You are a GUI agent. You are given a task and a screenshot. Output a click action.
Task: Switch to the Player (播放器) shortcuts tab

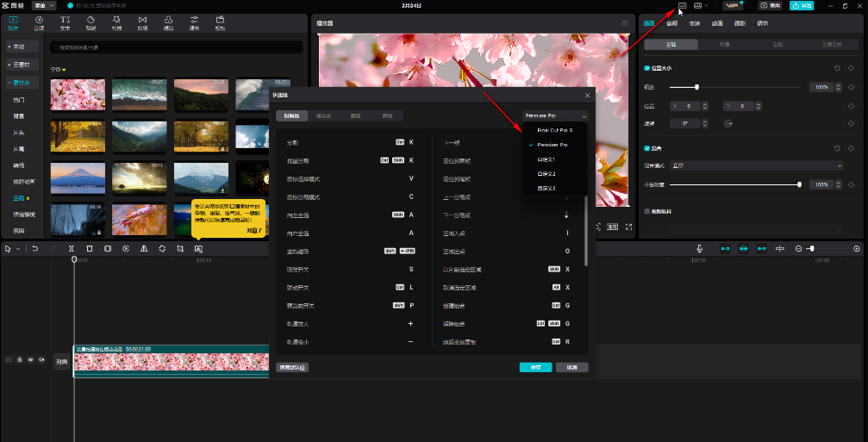pyautogui.click(x=324, y=115)
